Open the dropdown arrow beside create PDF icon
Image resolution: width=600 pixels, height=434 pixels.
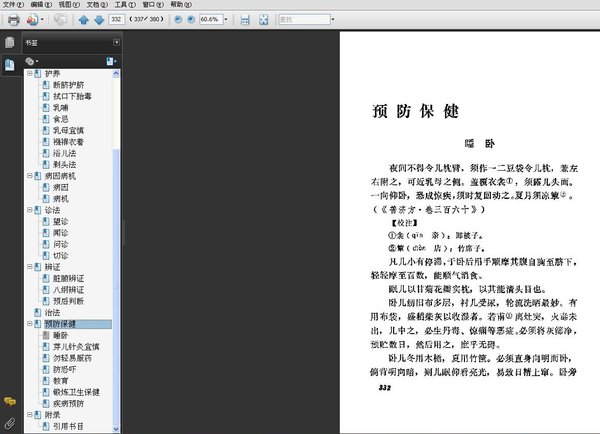(42, 20)
